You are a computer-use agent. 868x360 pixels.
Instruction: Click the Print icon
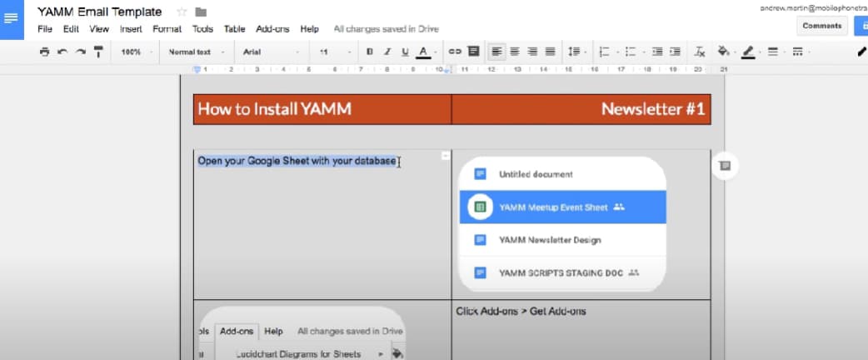(45, 52)
